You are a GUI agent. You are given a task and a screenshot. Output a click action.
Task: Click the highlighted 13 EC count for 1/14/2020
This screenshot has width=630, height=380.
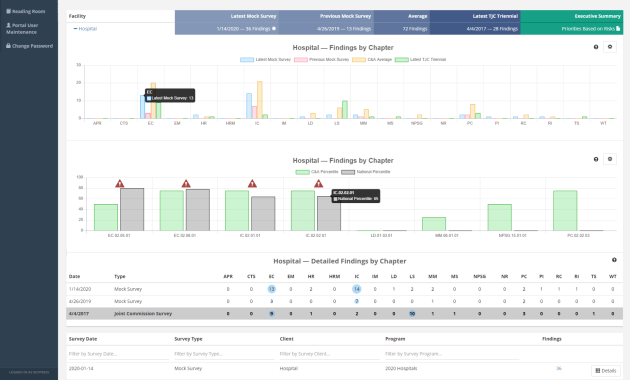pyautogui.click(x=272, y=289)
